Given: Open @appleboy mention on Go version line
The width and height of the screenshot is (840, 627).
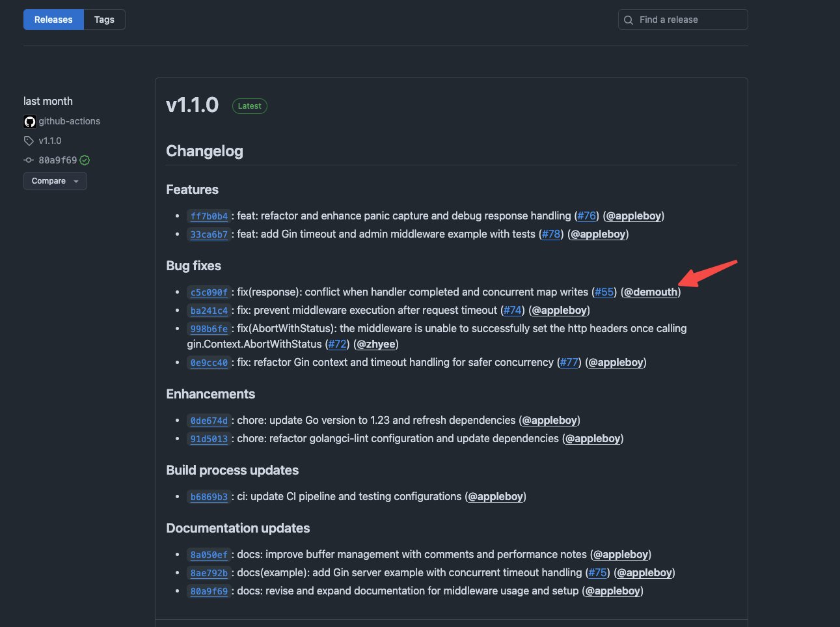Looking at the screenshot, I should tap(550, 420).
